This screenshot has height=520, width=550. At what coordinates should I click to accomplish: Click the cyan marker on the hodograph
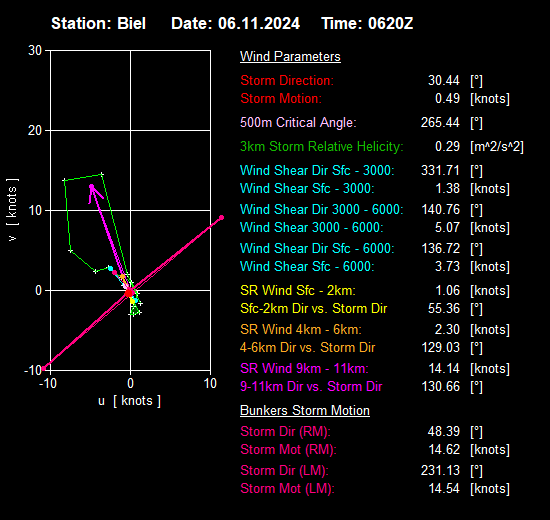tap(110, 269)
